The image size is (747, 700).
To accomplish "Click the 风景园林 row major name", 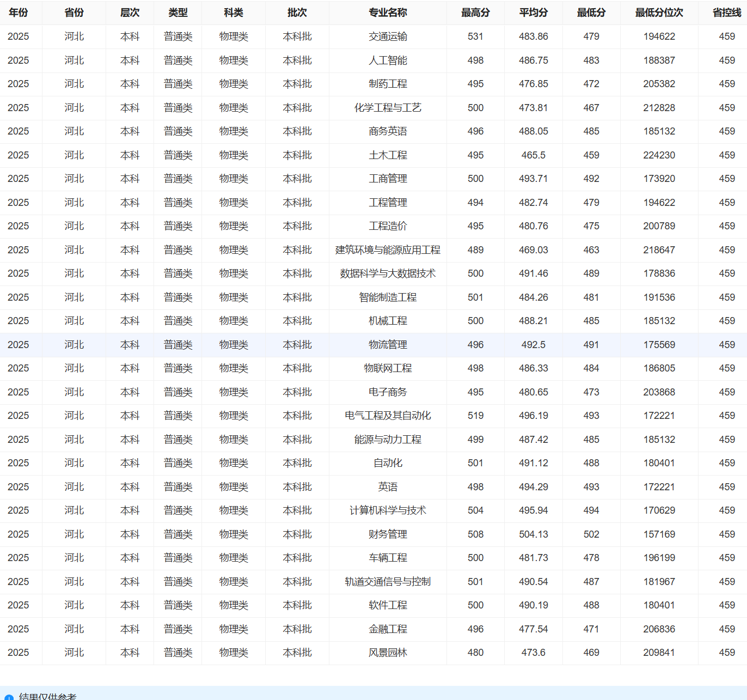I will (x=388, y=653).
